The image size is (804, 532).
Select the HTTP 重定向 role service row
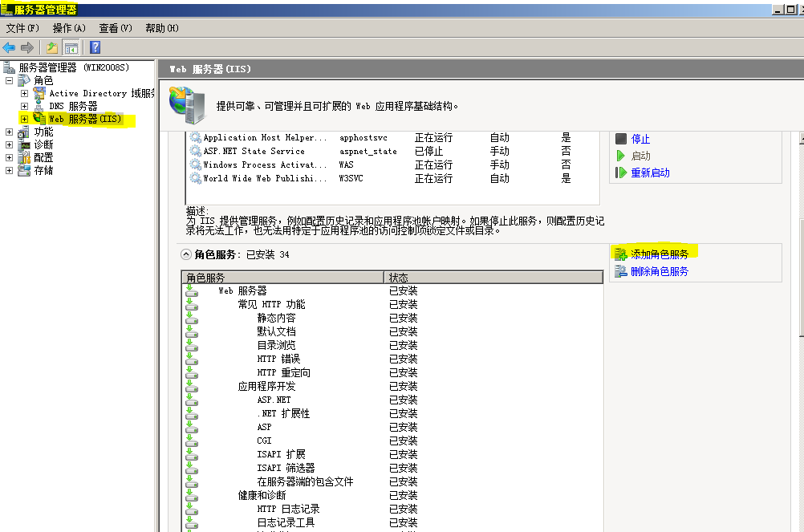pyautogui.click(x=392, y=372)
